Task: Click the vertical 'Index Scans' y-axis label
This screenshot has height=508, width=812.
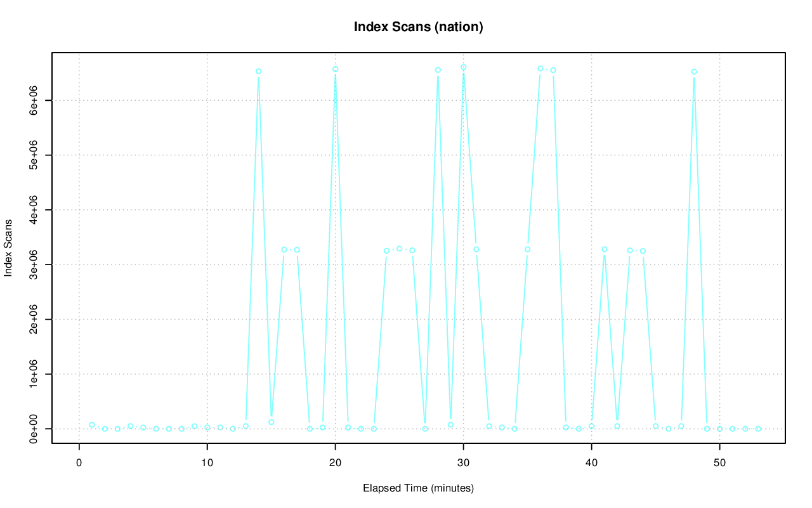Action: coord(8,248)
